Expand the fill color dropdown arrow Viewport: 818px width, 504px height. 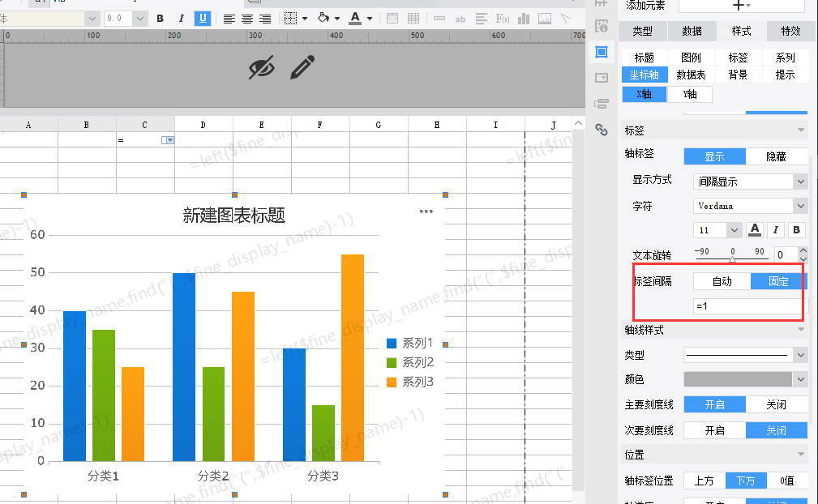[337, 19]
